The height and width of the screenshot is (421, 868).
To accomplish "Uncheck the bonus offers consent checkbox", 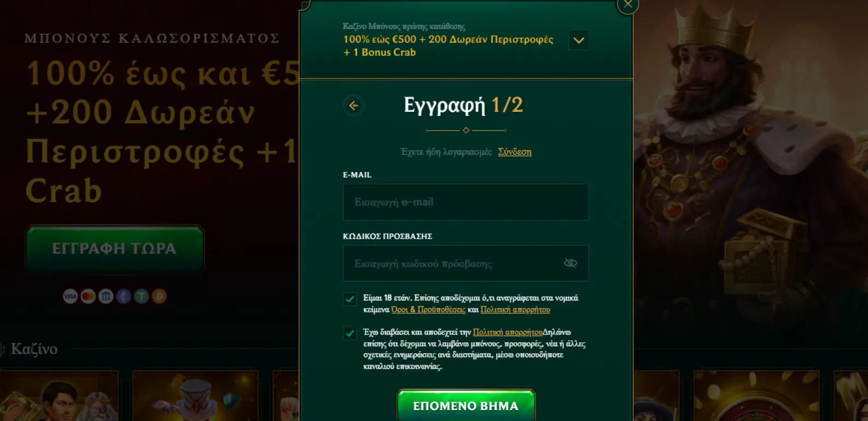I will pyautogui.click(x=350, y=333).
